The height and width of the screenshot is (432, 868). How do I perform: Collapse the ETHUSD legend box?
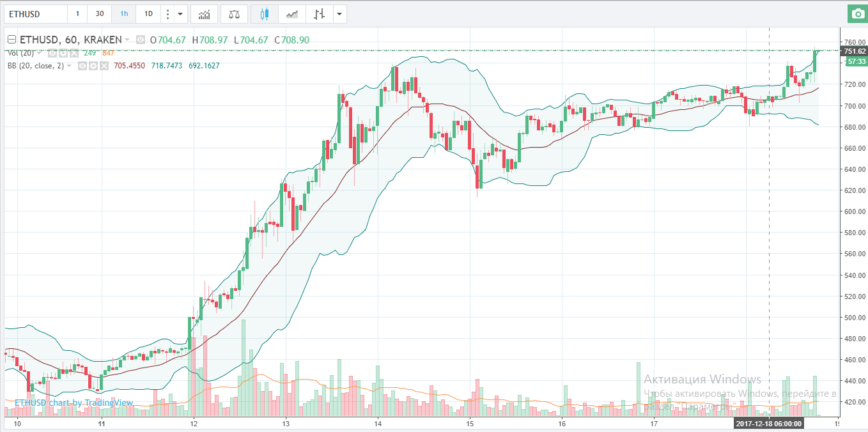tap(12, 40)
